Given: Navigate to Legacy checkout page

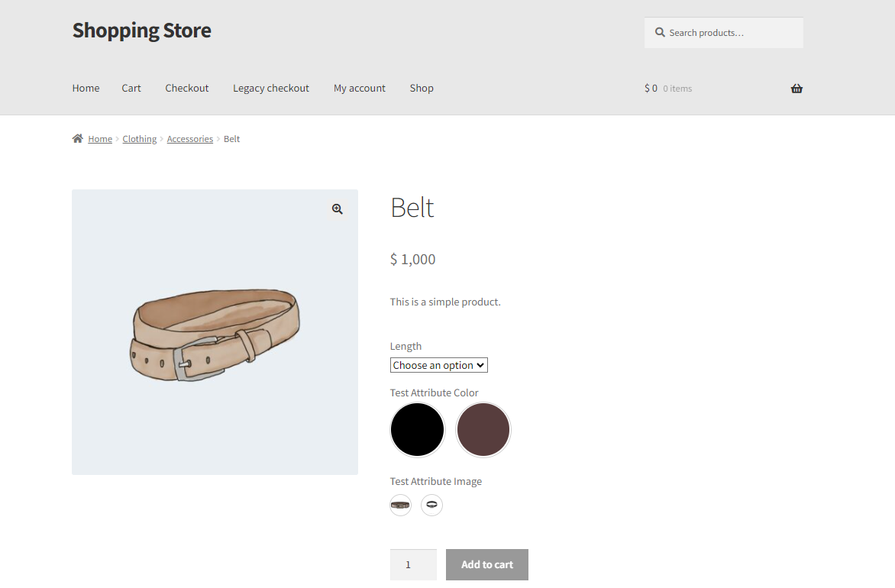Looking at the screenshot, I should 270,88.
